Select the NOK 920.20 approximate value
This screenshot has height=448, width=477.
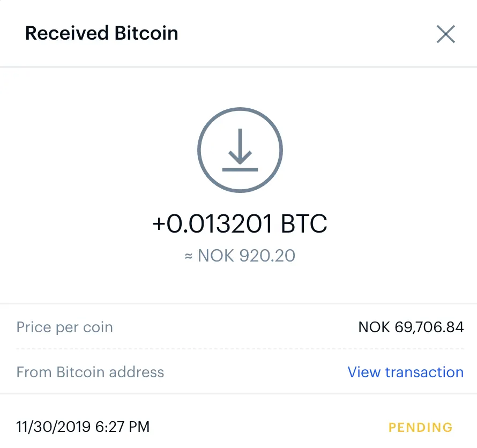[x=246, y=256]
